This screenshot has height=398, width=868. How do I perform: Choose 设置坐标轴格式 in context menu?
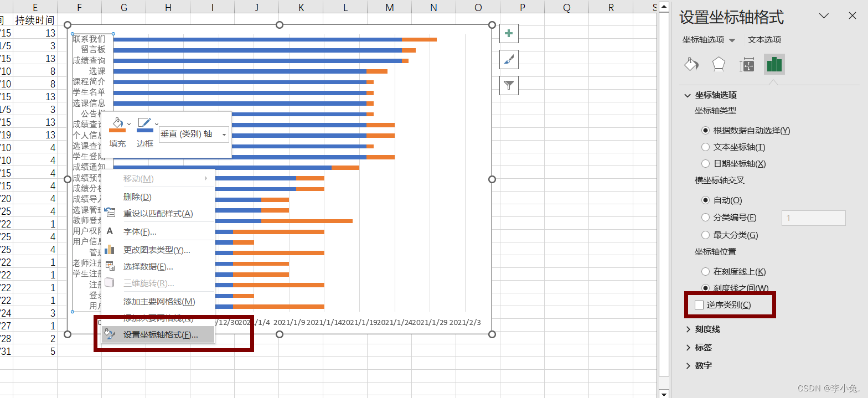click(158, 335)
